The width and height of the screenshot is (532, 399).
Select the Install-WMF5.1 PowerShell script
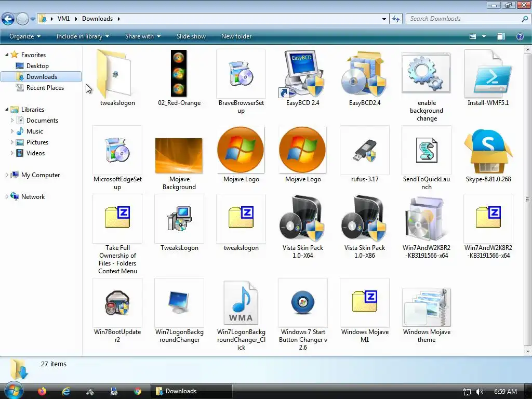click(488, 74)
